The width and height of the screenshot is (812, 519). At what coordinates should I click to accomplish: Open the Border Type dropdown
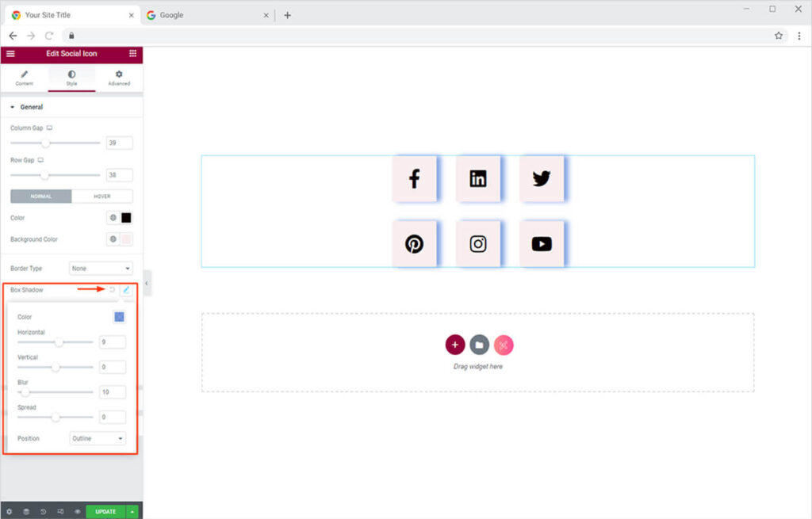click(x=101, y=269)
